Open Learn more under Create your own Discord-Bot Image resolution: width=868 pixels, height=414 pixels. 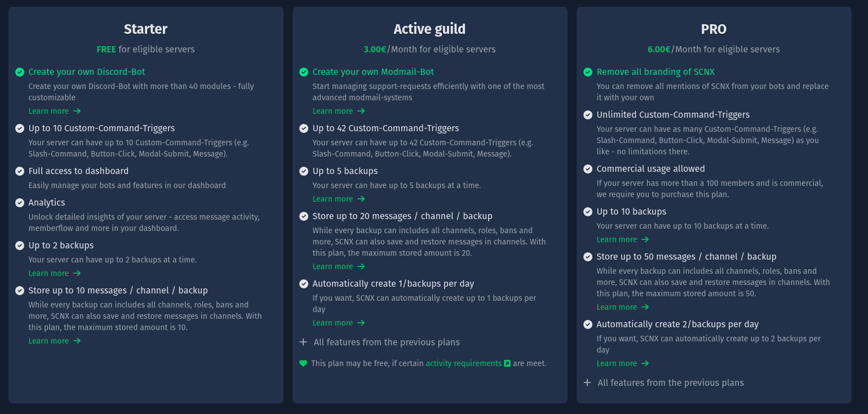(x=55, y=111)
